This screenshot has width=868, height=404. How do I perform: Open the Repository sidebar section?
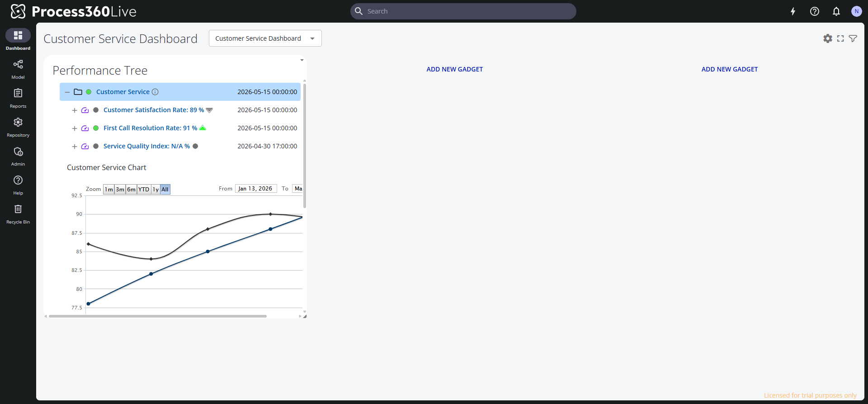tap(18, 127)
